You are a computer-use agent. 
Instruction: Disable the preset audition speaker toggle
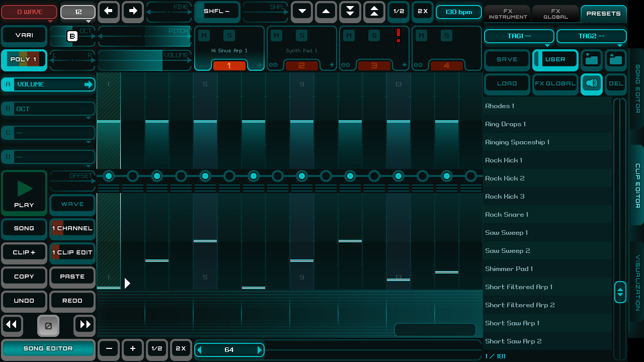coord(591,84)
